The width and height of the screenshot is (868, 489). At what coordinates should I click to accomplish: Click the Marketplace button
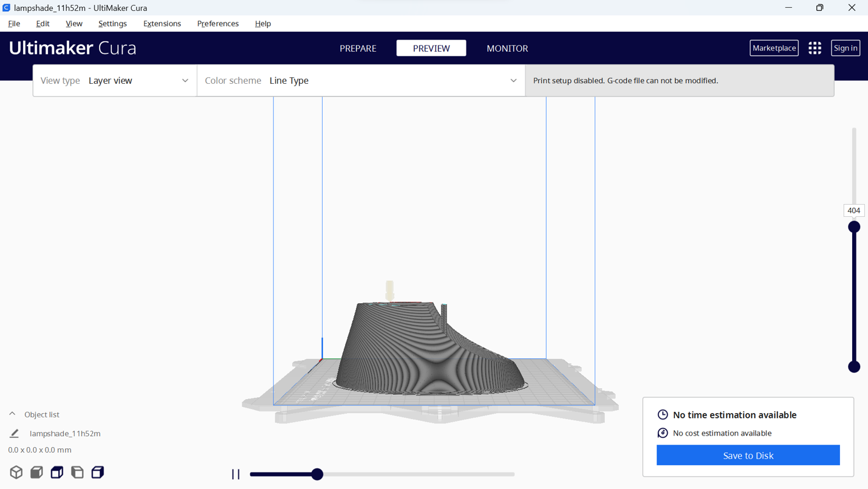(774, 48)
